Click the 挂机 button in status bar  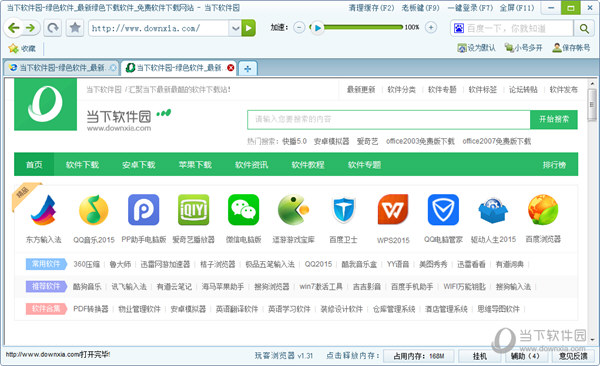click(x=479, y=356)
